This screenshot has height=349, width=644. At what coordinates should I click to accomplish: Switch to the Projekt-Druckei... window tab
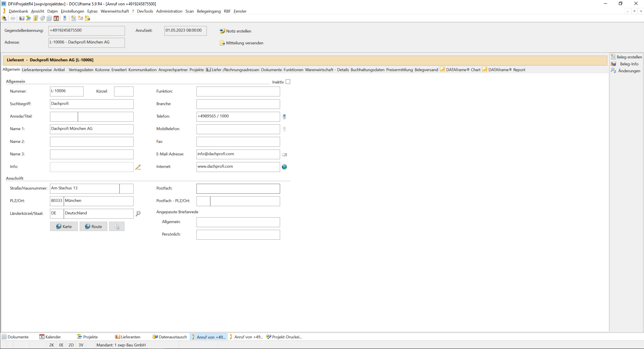point(284,337)
